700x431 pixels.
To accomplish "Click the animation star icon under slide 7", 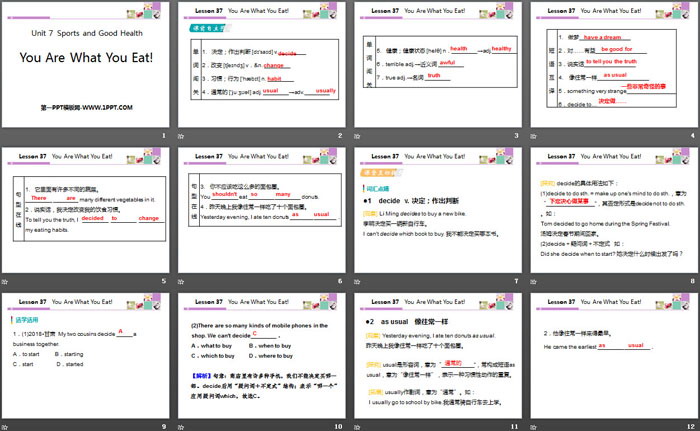I will (357, 281).
